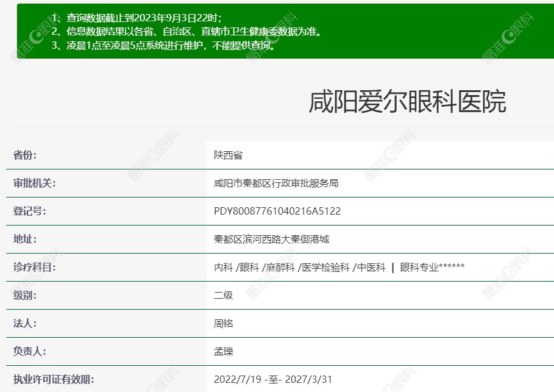Click the 法人 row label
The image size is (554, 392).
click(x=25, y=323)
